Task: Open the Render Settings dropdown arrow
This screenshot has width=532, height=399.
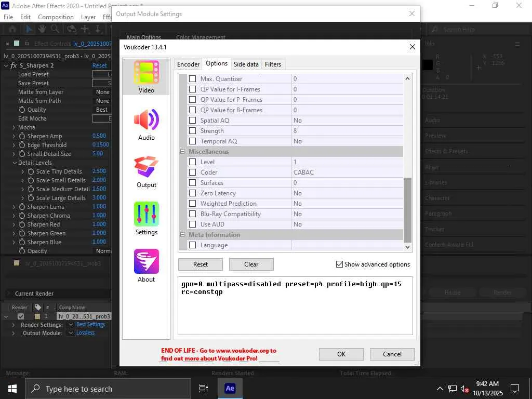Action: click(71, 325)
